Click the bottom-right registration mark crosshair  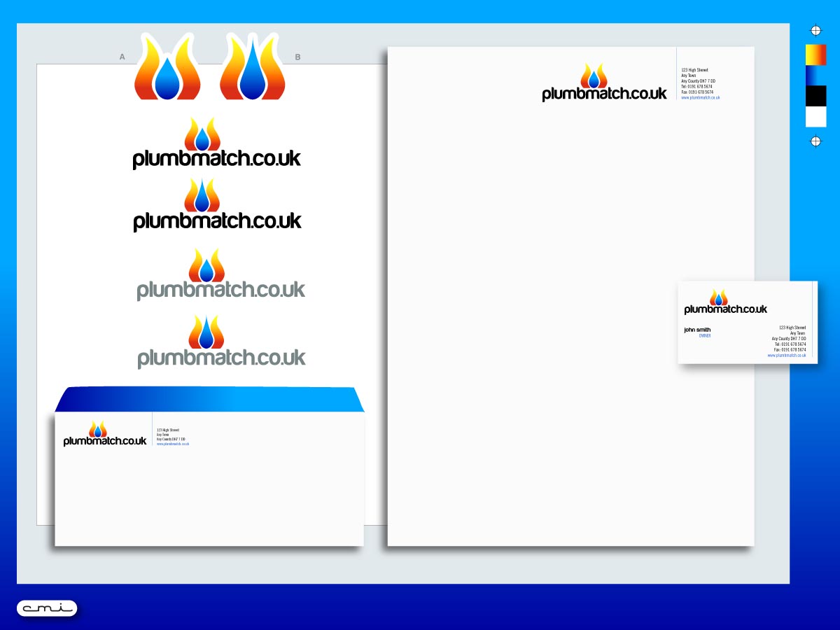point(815,142)
